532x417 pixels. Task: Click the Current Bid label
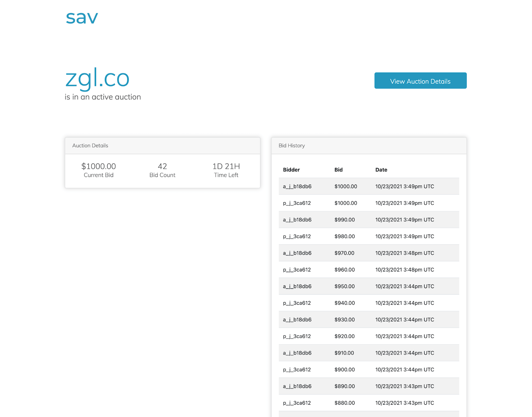99,175
